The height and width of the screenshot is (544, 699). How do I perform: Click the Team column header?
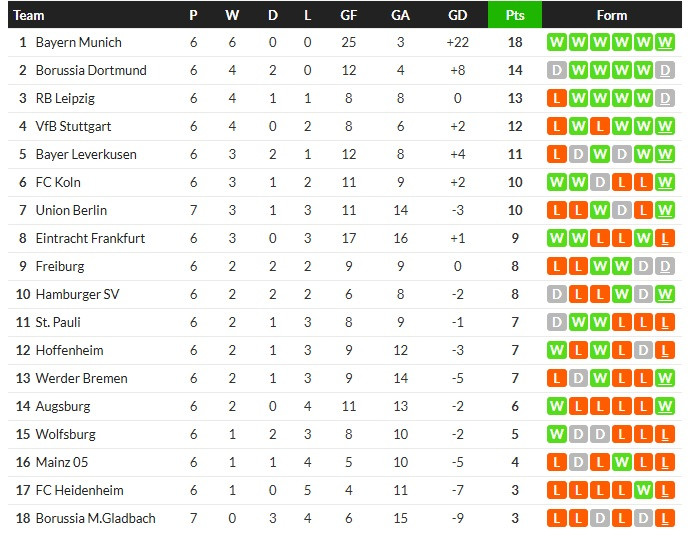pos(30,15)
